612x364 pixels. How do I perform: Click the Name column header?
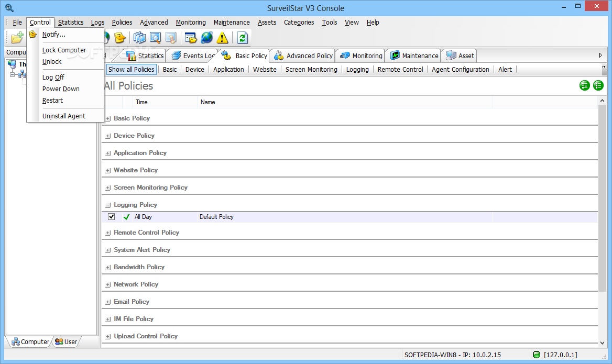point(345,102)
